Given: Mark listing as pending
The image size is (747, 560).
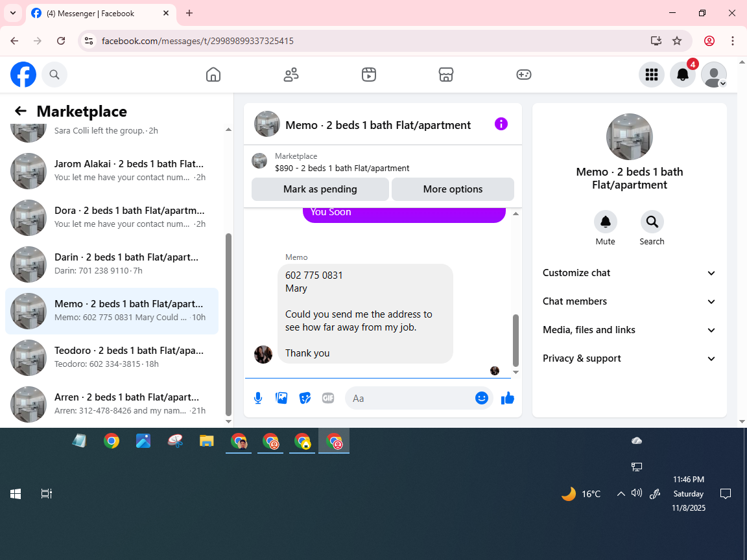Looking at the screenshot, I should [x=320, y=189].
